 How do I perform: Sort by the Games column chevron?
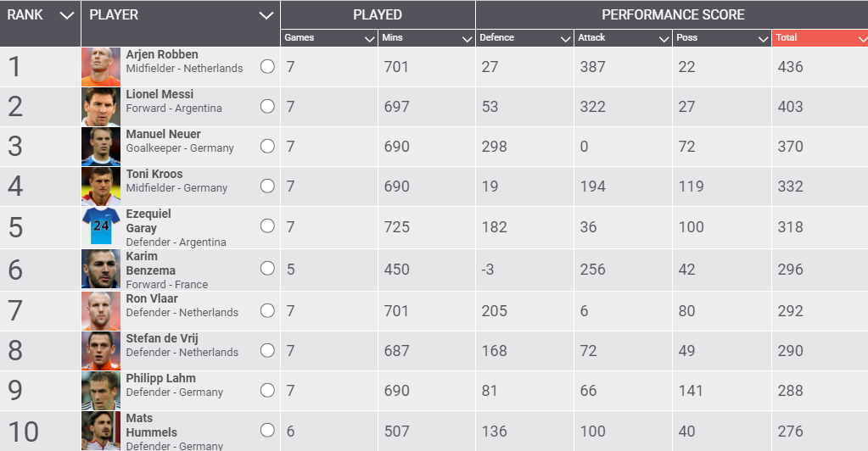tap(369, 39)
